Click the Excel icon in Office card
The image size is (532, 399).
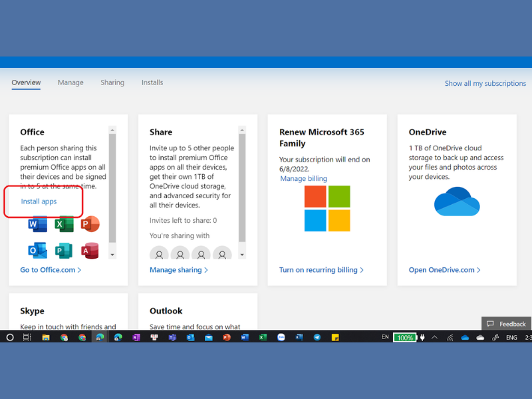click(64, 224)
